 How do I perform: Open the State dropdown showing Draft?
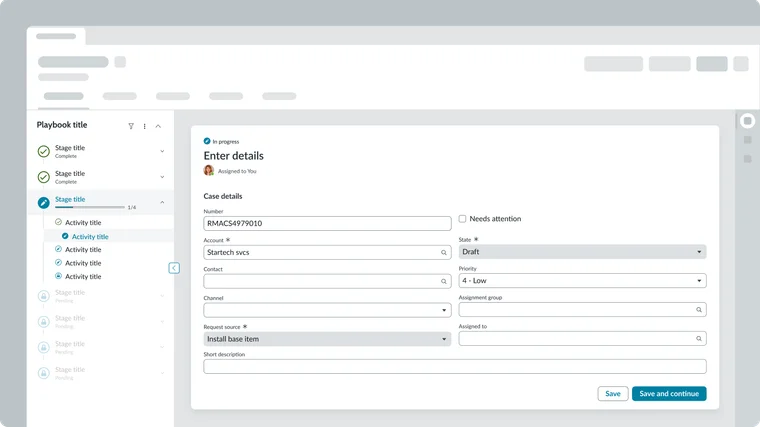tap(582, 252)
